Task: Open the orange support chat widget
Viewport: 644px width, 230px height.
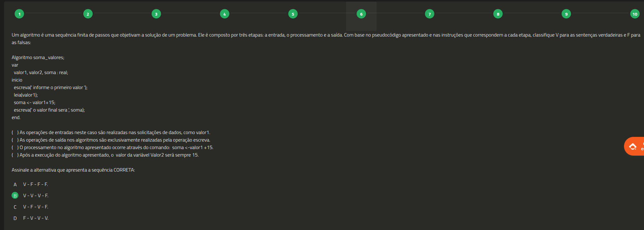Action: pyautogui.click(x=634, y=146)
